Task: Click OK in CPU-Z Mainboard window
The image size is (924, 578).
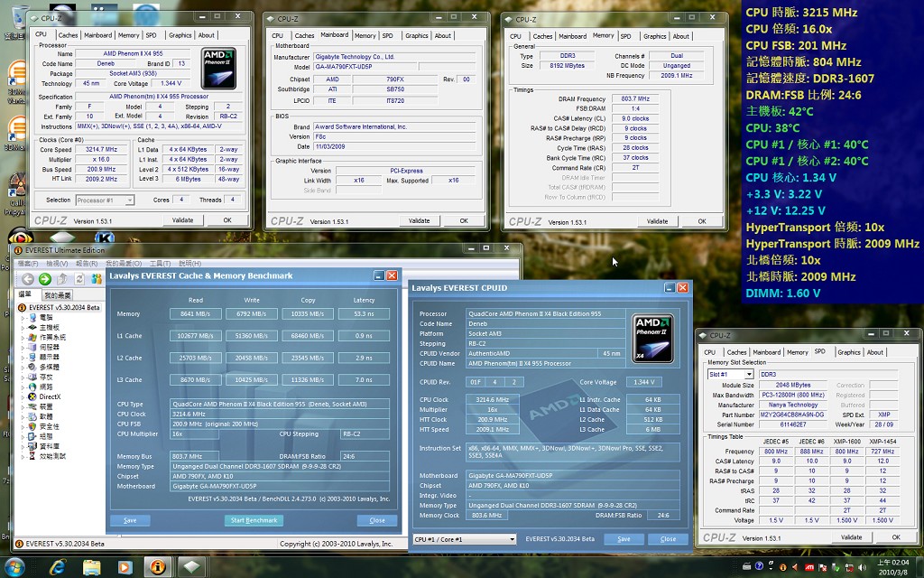Action: pos(465,221)
